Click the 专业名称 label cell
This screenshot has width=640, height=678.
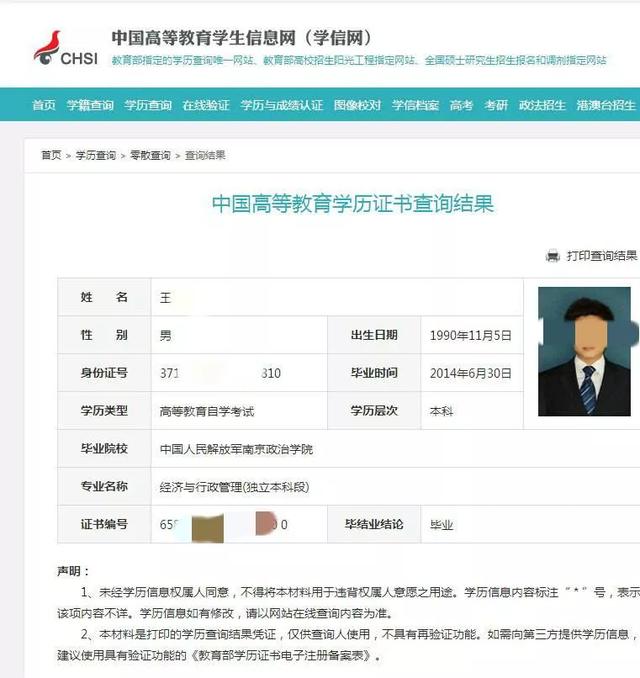(104, 486)
